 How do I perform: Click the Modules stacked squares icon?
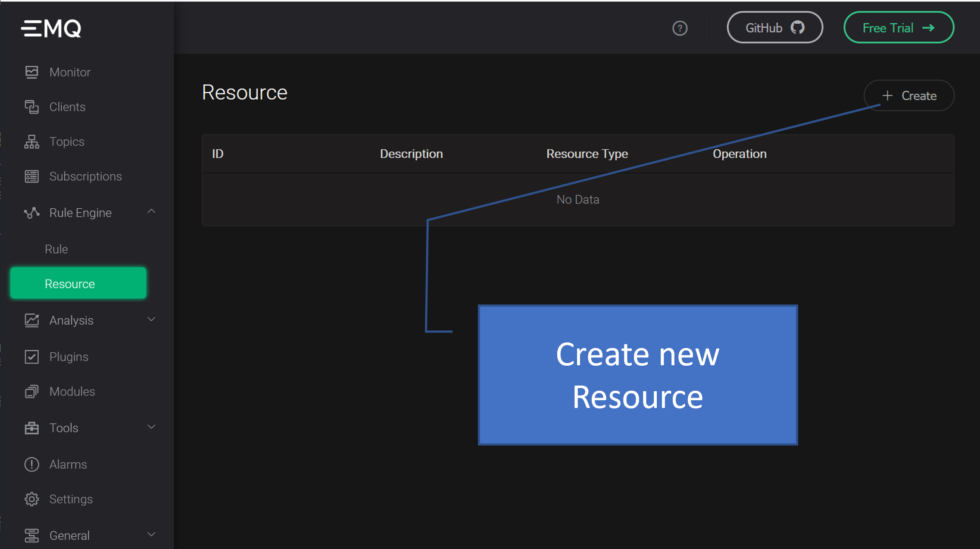pos(31,392)
